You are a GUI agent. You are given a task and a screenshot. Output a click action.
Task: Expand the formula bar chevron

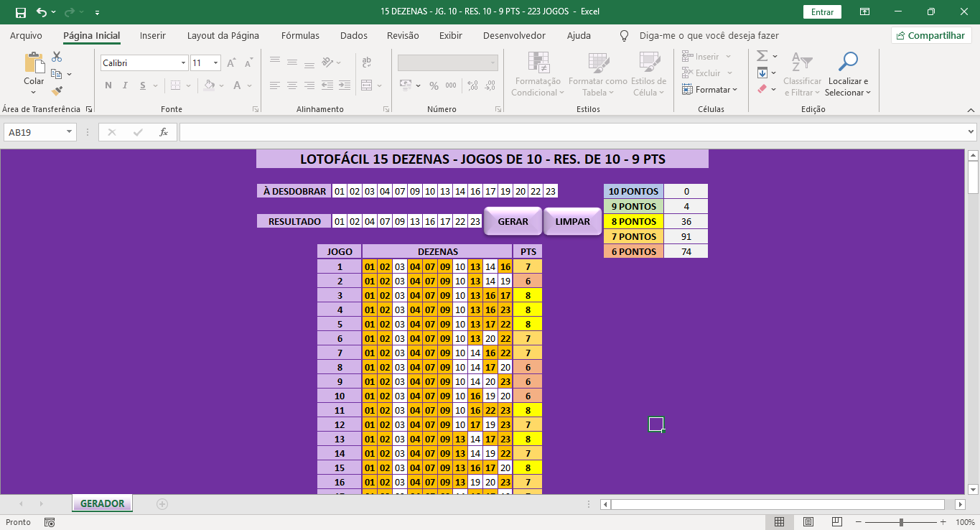(971, 132)
